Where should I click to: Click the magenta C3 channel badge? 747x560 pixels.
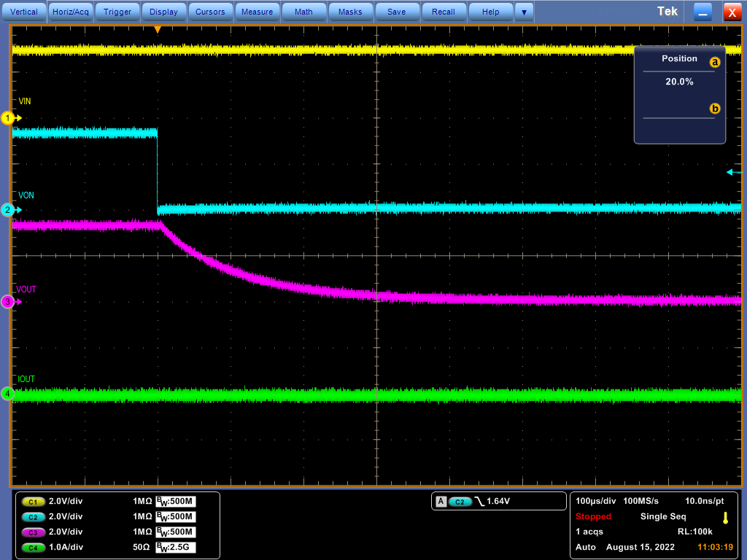pyautogui.click(x=33, y=532)
